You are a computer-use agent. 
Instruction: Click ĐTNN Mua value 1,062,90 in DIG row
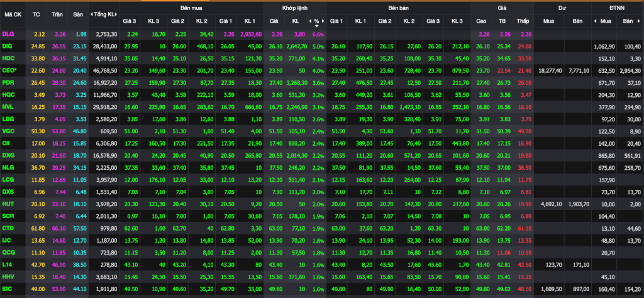[x=604, y=47]
